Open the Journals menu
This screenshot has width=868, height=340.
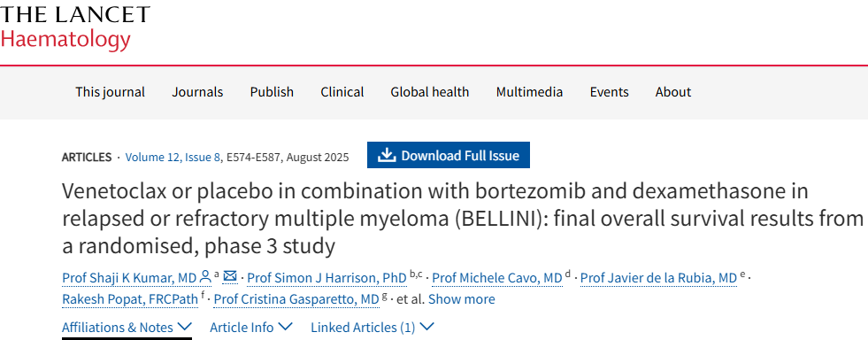pos(197,92)
